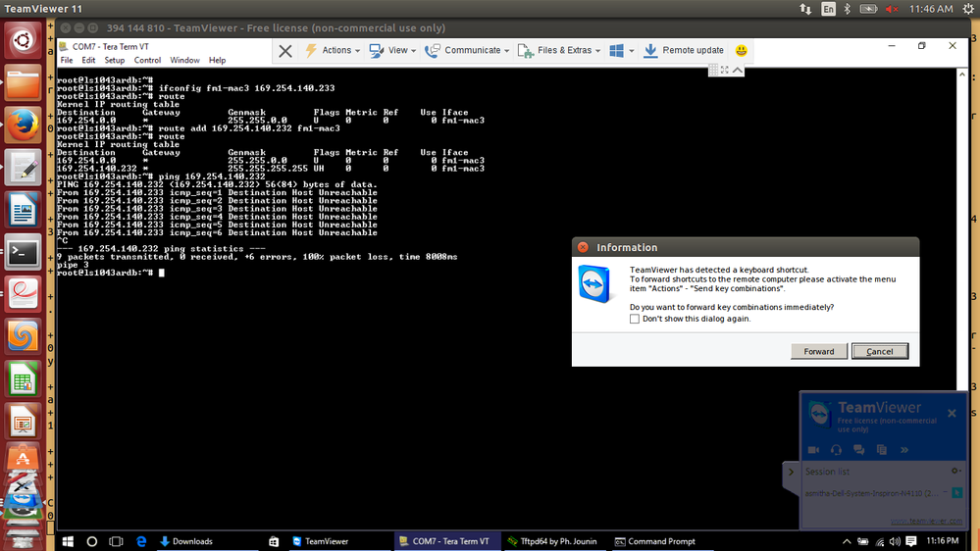Click the headset audio icon in panel

tap(836, 450)
